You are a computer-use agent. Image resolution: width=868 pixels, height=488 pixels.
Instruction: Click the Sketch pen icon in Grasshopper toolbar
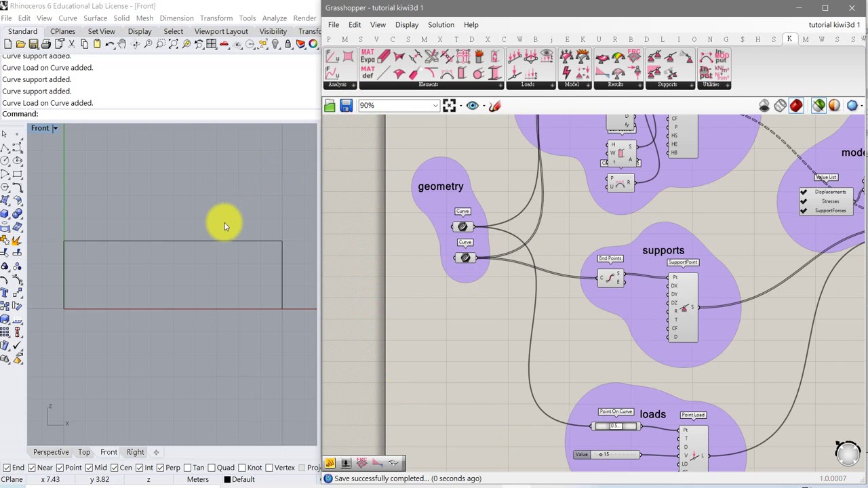(x=494, y=106)
